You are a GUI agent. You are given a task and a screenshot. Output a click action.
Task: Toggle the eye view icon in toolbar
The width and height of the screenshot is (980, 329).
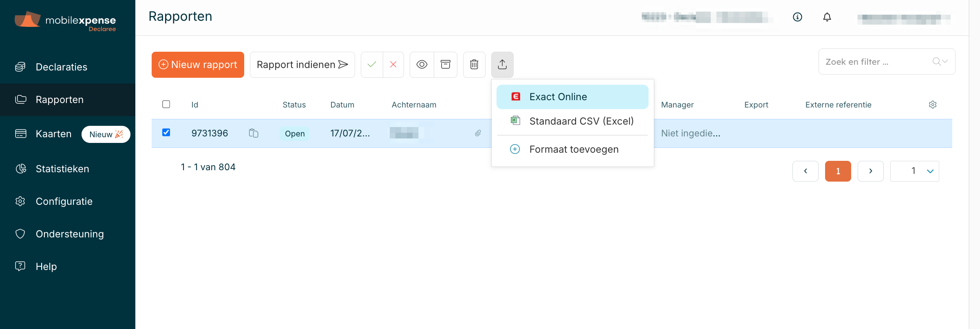pos(422,64)
